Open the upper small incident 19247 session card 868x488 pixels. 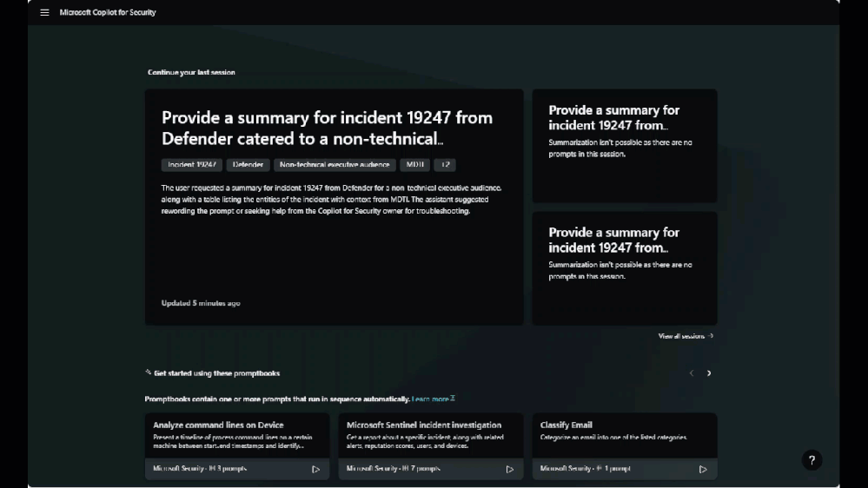pyautogui.click(x=625, y=146)
